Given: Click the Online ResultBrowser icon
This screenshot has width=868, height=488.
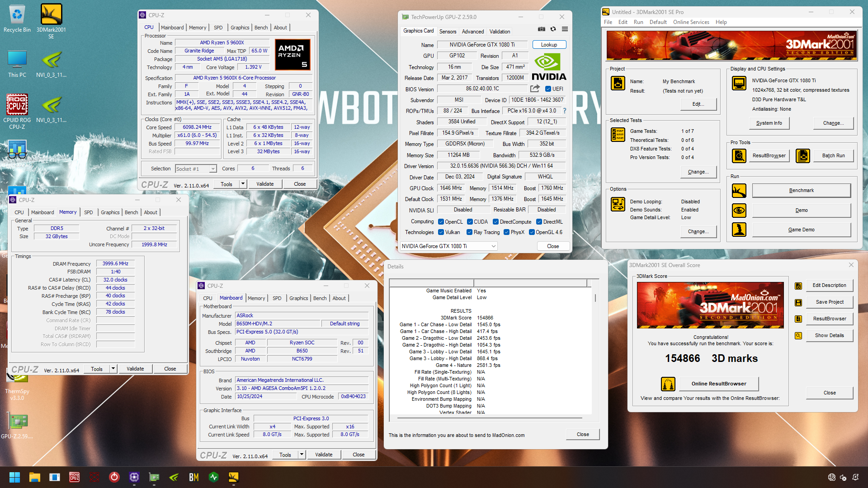Looking at the screenshot, I should pyautogui.click(x=668, y=384).
